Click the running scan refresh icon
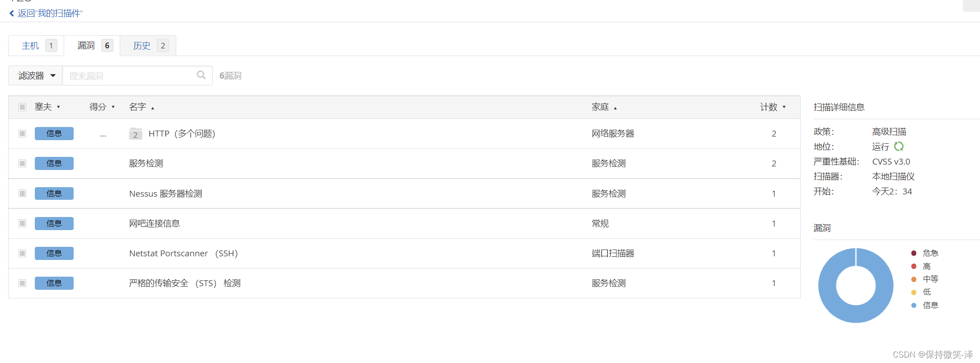Viewport: 980px width, 363px height. click(x=899, y=146)
